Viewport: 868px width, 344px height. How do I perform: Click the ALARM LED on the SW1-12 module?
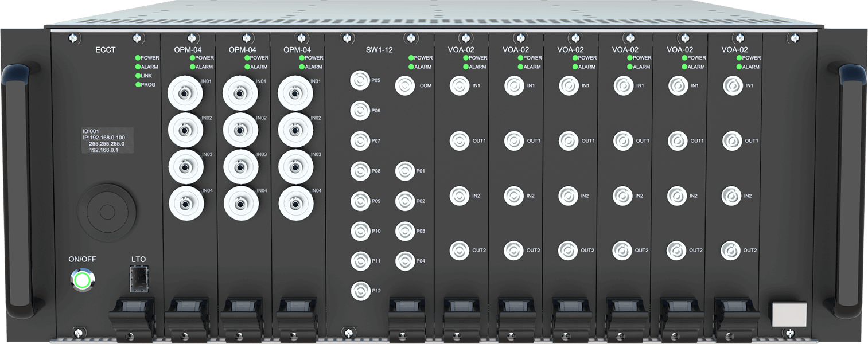411,67
